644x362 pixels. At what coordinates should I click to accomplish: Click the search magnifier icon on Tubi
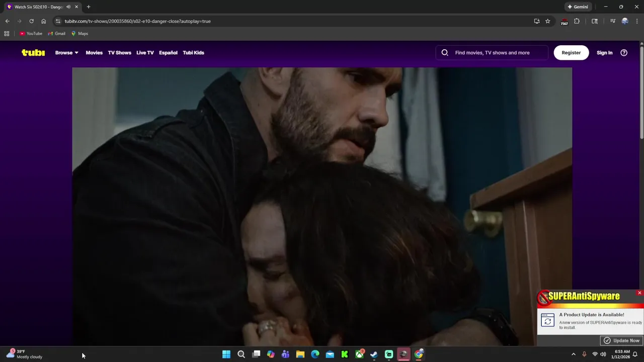445,53
